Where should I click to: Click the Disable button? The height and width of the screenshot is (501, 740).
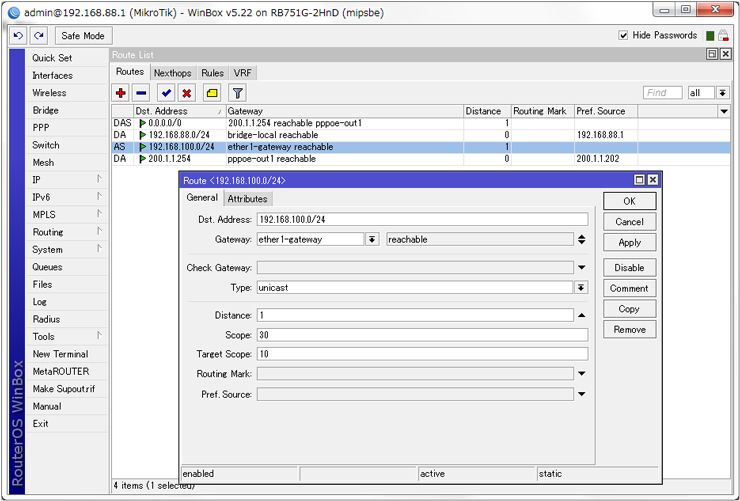(x=630, y=267)
